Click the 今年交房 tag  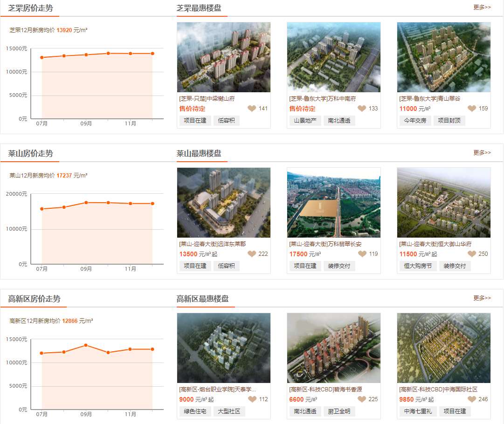point(415,121)
